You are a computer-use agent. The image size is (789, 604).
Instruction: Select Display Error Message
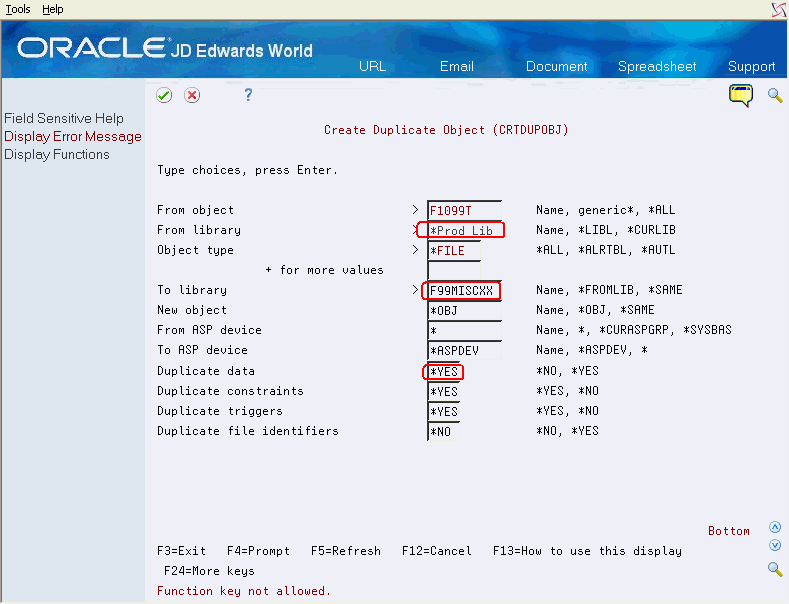coord(73,136)
